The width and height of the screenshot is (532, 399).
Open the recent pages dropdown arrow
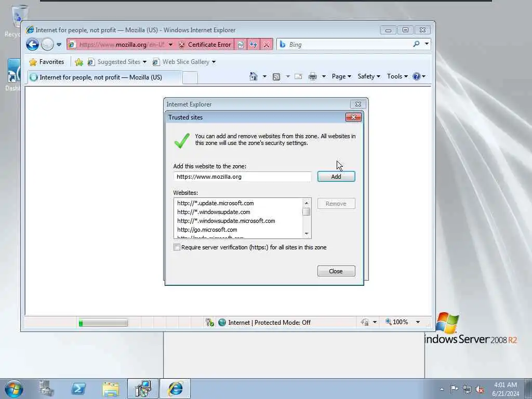point(59,45)
